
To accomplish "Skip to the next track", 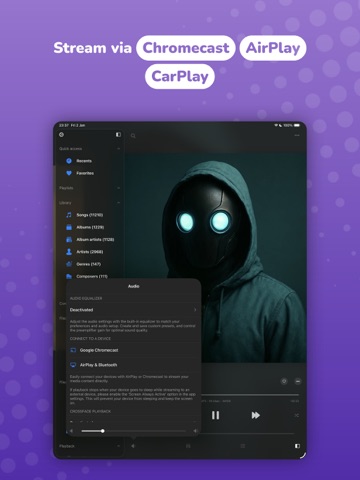I will click(256, 415).
